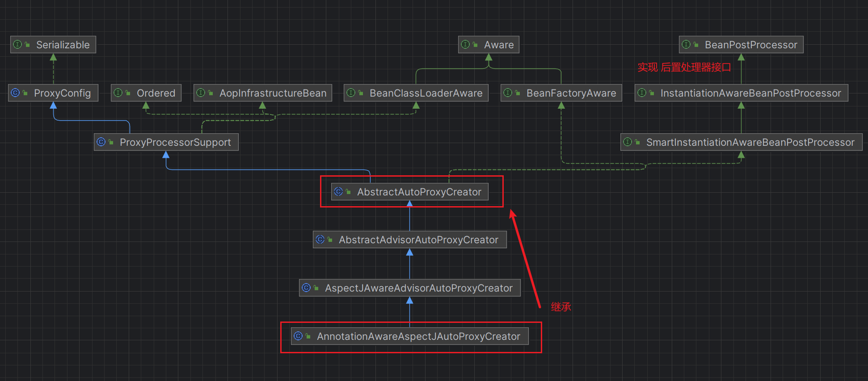Select the Ordered interface node
Screen dimensions: 868x381
[x=146, y=93]
